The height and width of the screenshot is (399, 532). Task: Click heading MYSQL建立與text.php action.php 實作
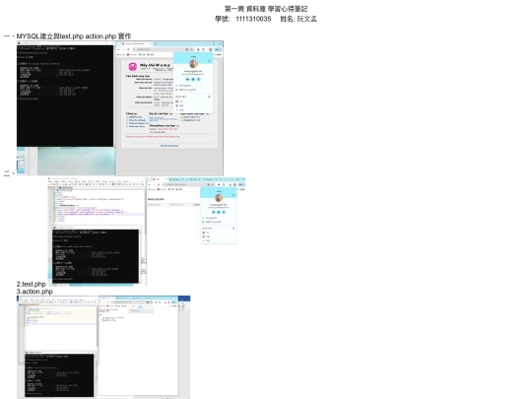pos(74,36)
